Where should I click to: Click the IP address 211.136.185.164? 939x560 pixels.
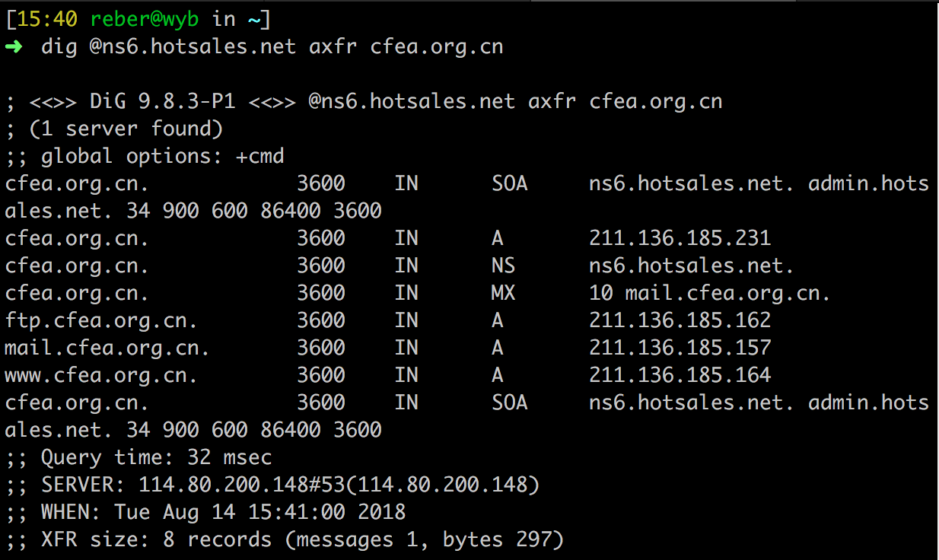pyautogui.click(x=680, y=375)
